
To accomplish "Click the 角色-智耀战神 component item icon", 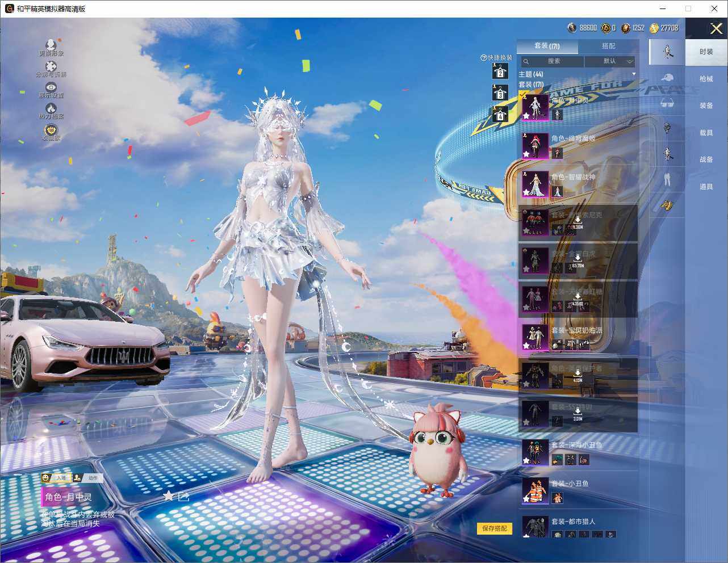I will [557, 192].
